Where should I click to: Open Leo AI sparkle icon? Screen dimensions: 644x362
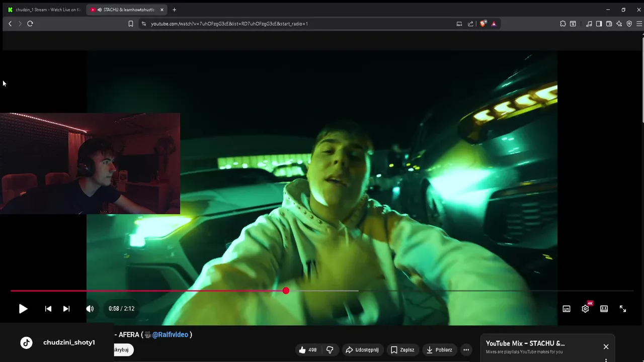pos(619,24)
